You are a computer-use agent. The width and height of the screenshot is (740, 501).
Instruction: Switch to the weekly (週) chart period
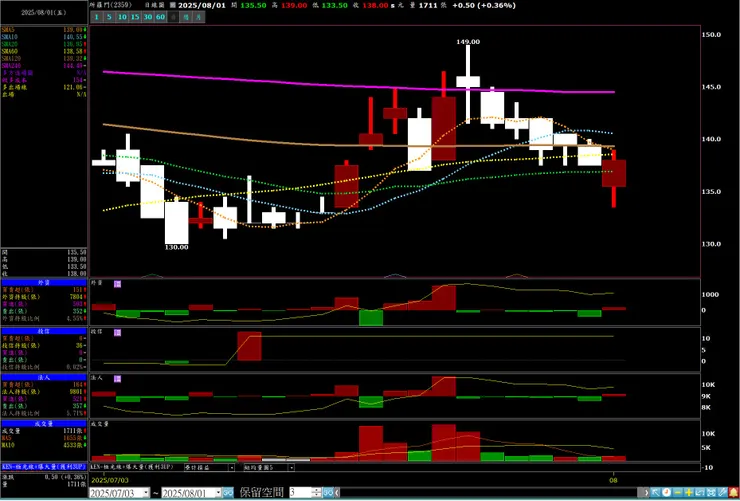pos(186,17)
